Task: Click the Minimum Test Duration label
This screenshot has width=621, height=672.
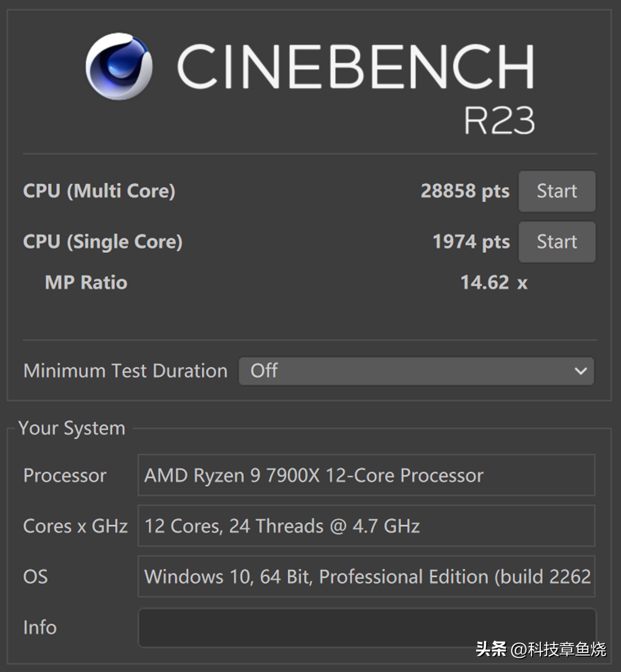Action: (125, 371)
